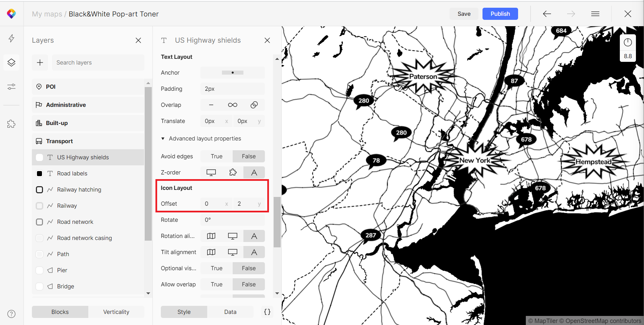Click the Search layers input field
The image size is (644, 325).
tap(98, 63)
